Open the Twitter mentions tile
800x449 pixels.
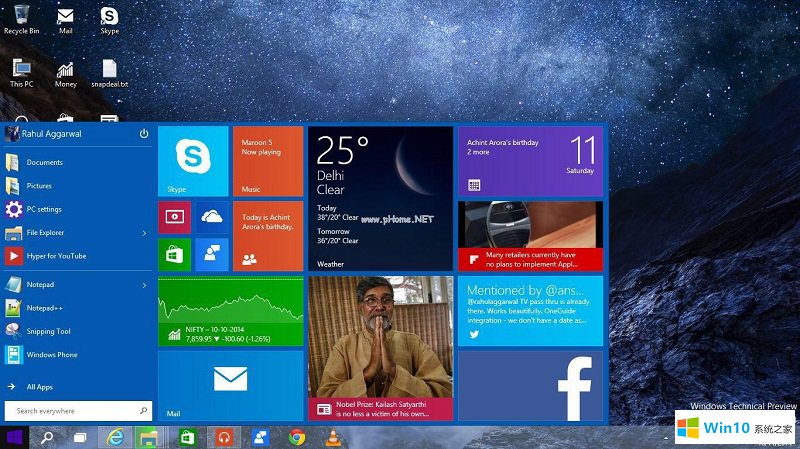(530, 311)
